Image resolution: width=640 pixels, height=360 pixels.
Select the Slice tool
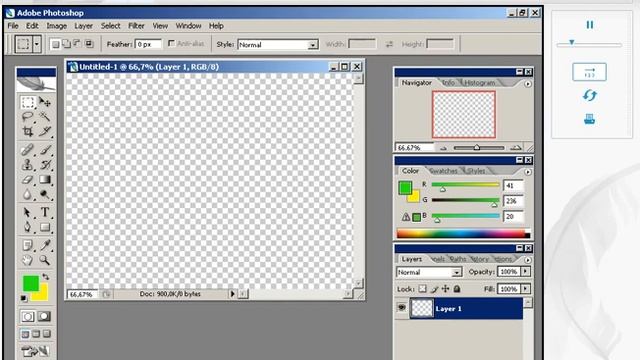45,131
